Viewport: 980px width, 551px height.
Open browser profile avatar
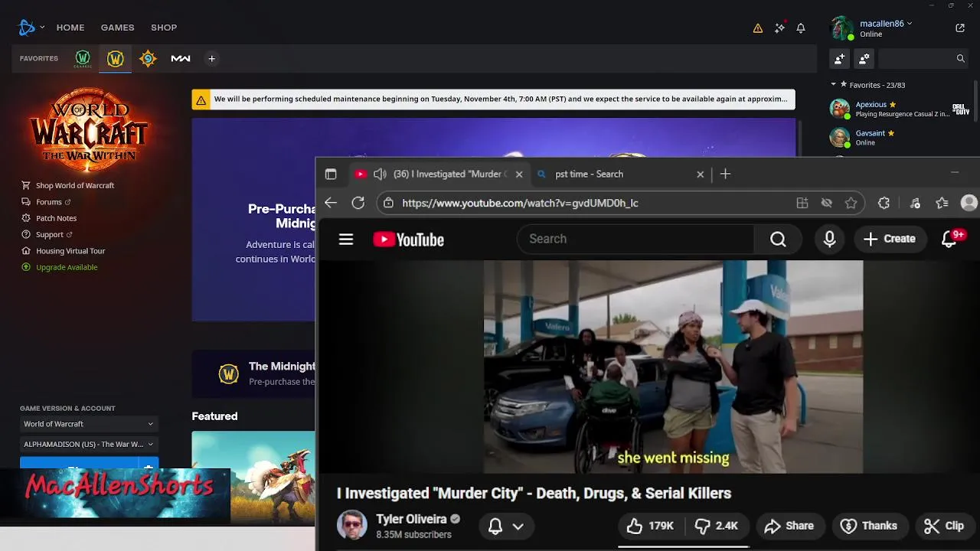pyautogui.click(x=969, y=203)
